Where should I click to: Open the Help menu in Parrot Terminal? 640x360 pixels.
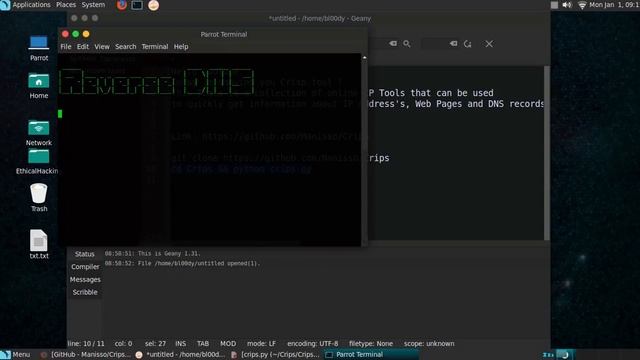pyautogui.click(x=181, y=47)
